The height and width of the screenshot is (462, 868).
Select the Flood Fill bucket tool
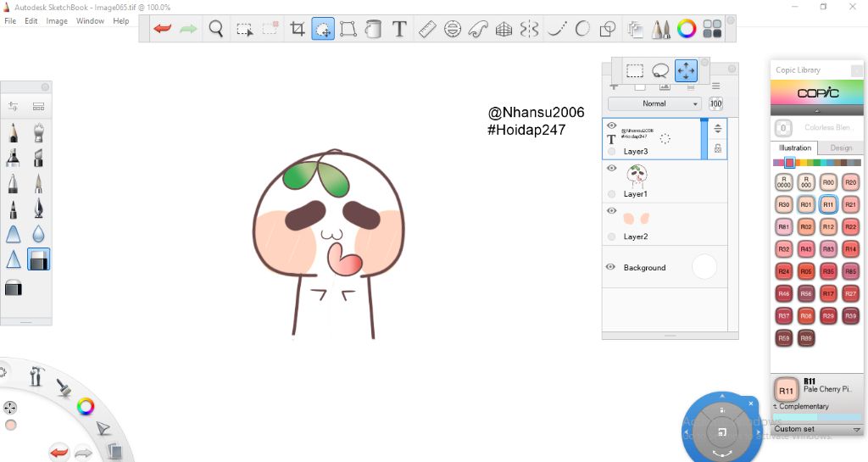click(374, 28)
